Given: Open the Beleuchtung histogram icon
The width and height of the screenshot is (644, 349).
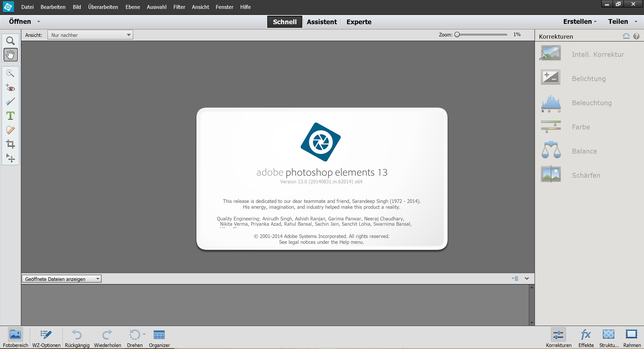Looking at the screenshot, I should pos(551,103).
